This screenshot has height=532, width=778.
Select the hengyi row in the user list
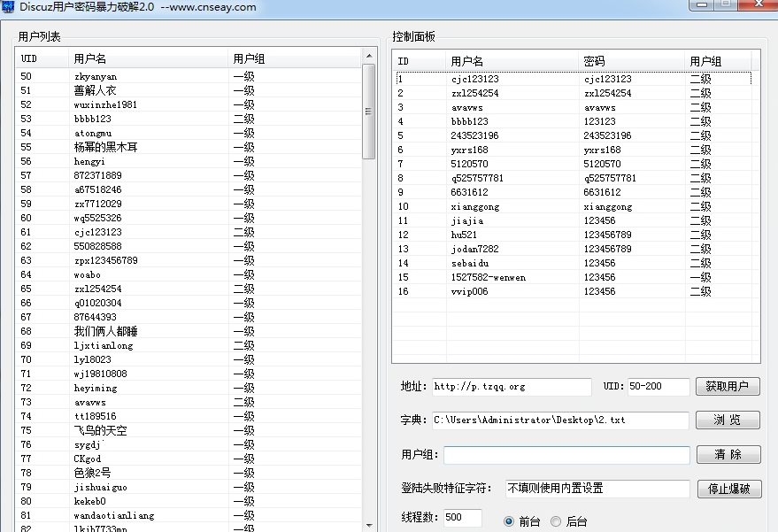pos(189,161)
